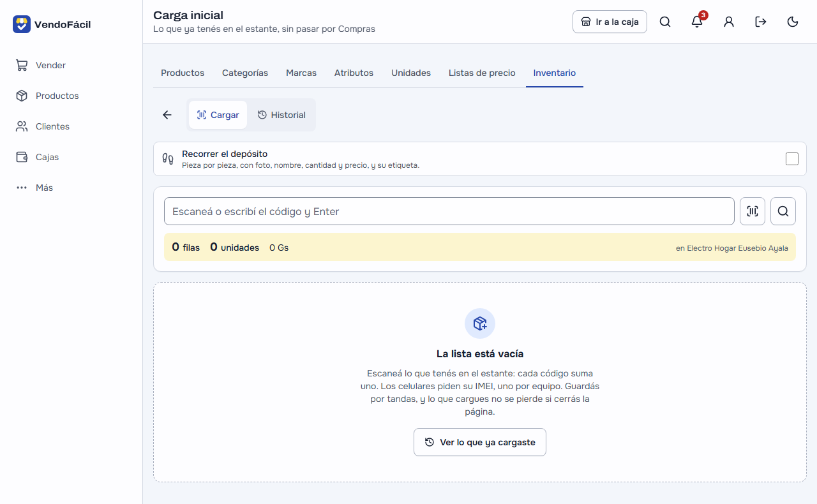This screenshot has height=504, width=817.
Task: Select the Inventario tab
Action: coord(555,73)
